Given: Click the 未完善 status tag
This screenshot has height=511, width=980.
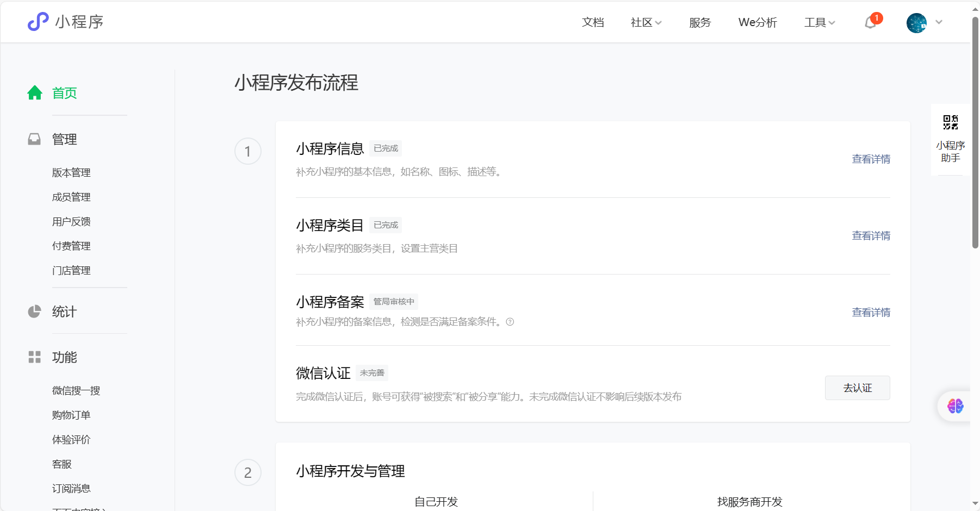Looking at the screenshot, I should [372, 373].
